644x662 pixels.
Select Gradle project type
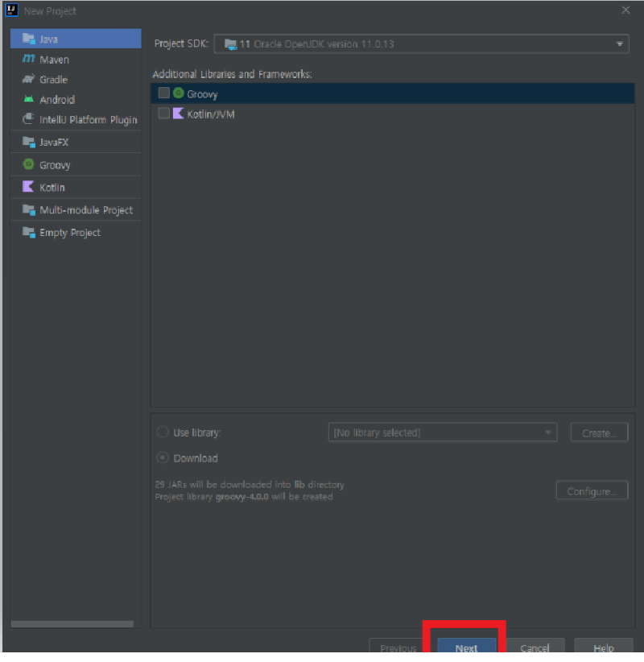(x=76, y=80)
